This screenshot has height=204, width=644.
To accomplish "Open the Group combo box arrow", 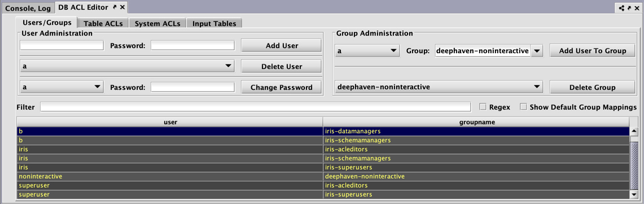I will [537, 51].
